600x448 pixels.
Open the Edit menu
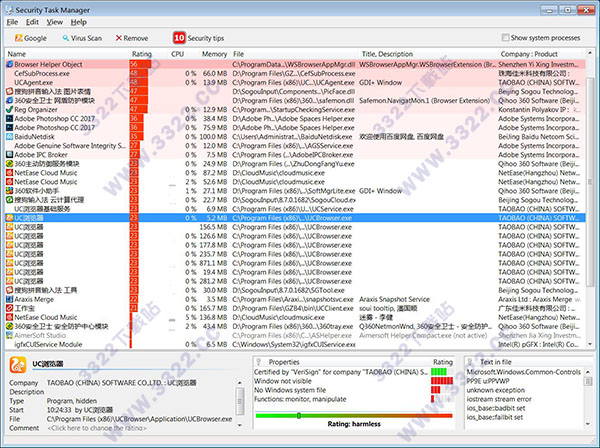(33, 22)
